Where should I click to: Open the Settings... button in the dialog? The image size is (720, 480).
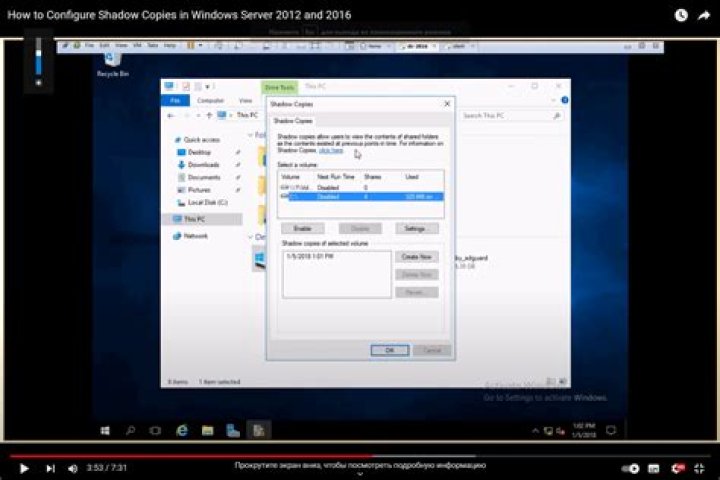pos(416,228)
